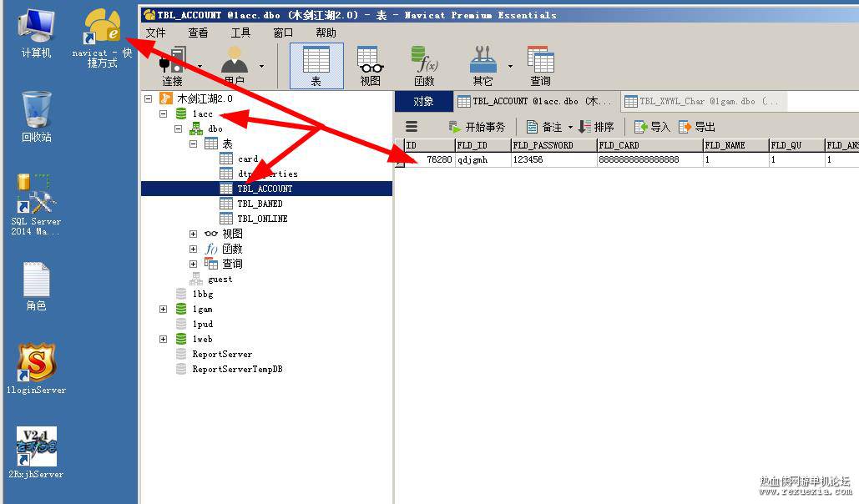
Task: Launch the 1loginServer shortcut
Action: (36, 368)
